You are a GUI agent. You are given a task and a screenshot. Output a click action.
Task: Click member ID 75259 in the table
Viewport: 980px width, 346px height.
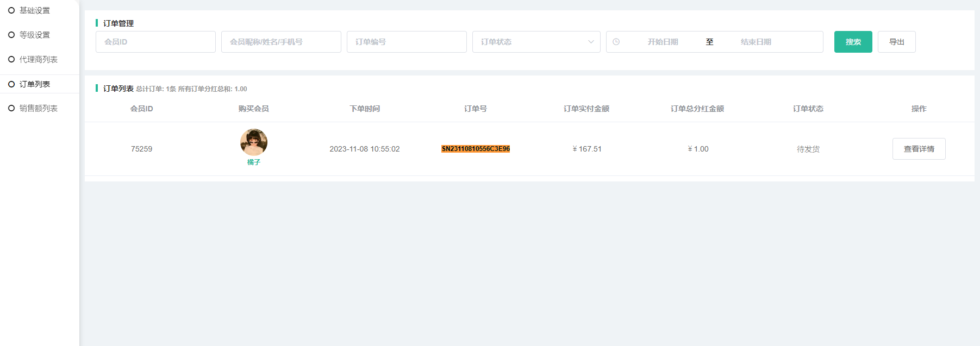pos(141,149)
